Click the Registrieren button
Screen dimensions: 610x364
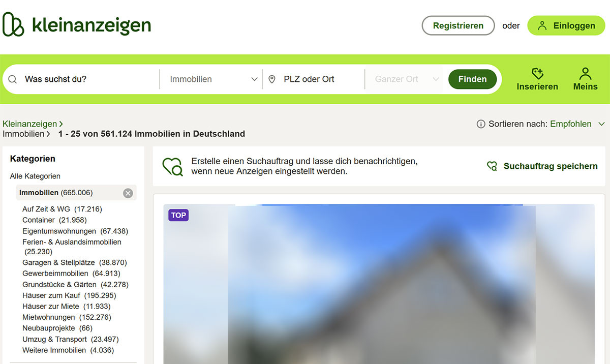pos(457,25)
